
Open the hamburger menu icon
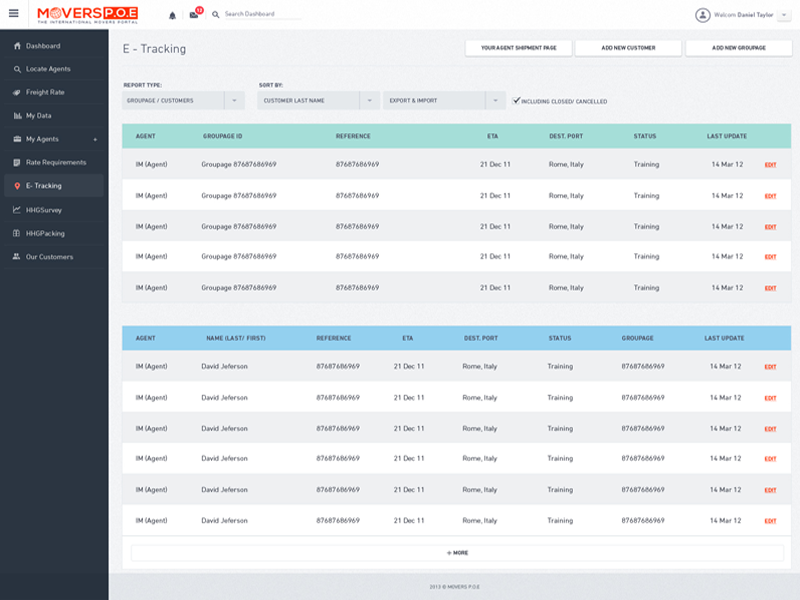click(x=13, y=14)
